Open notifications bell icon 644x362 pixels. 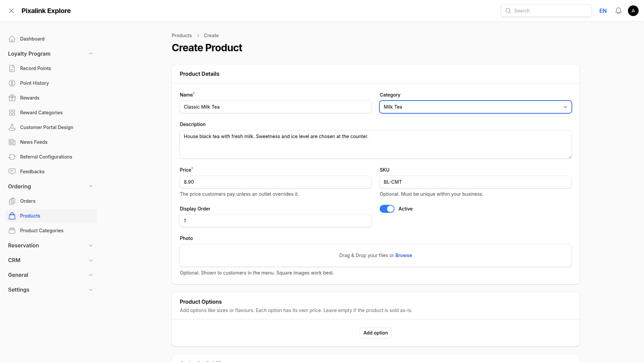pyautogui.click(x=619, y=11)
